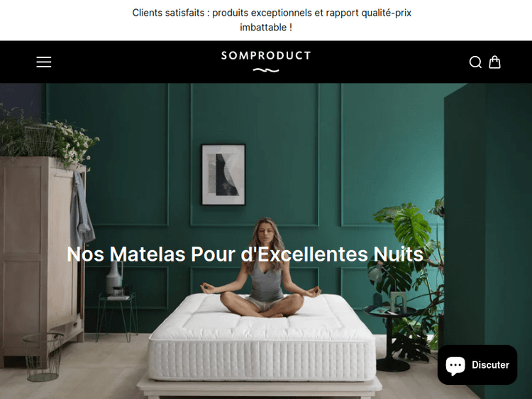The image size is (532, 399).
Task: Click the wire basket on the floor
Action: [43, 357]
